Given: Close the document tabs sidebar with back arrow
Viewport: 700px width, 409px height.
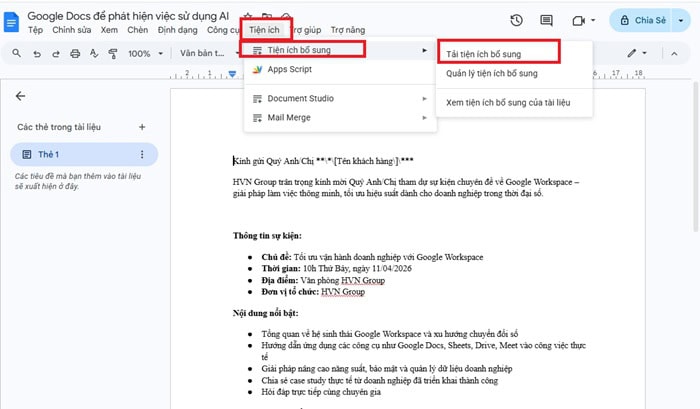Looking at the screenshot, I should coord(21,96).
